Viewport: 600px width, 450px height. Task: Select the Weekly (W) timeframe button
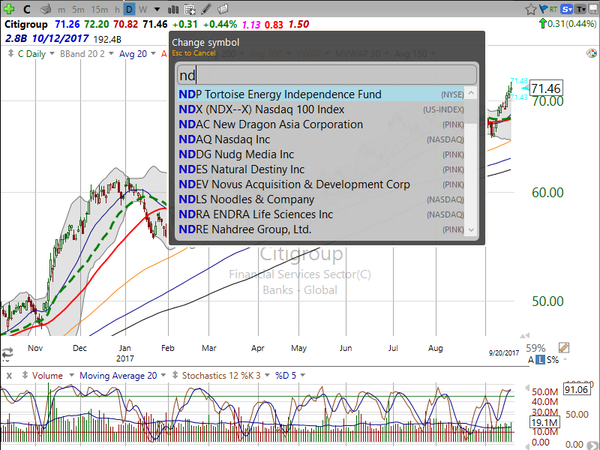(x=143, y=9)
